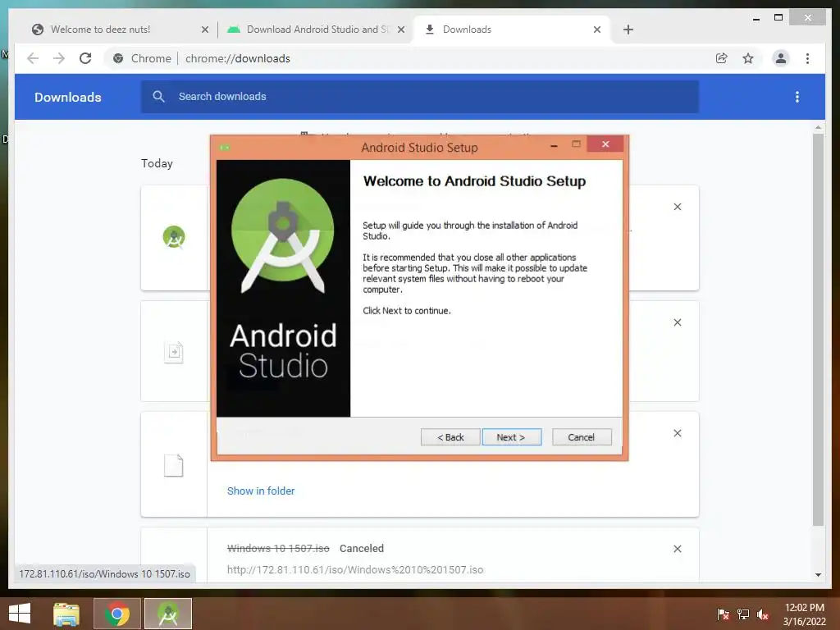Remove the second download entry from list
840x630 pixels.
pyautogui.click(x=677, y=322)
